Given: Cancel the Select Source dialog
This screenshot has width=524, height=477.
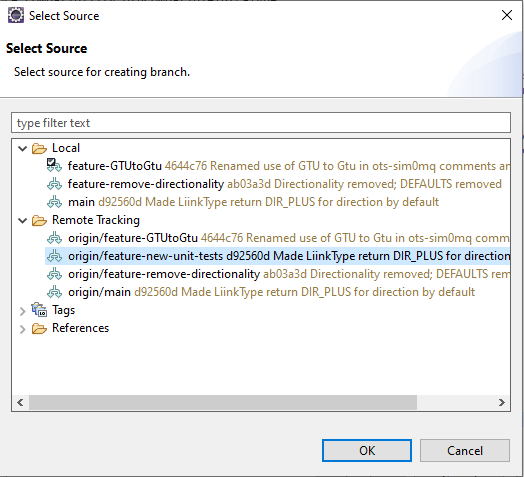Looking at the screenshot, I should (x=465, y=451).
